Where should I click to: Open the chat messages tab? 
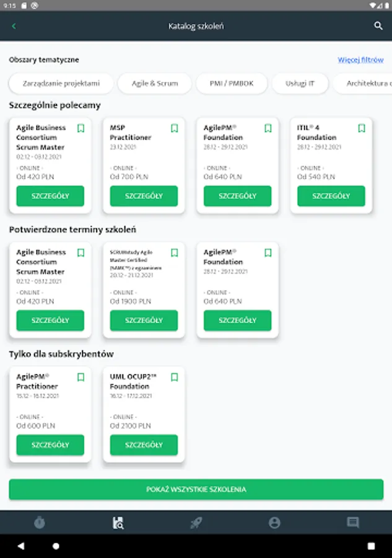pos(353,523)
